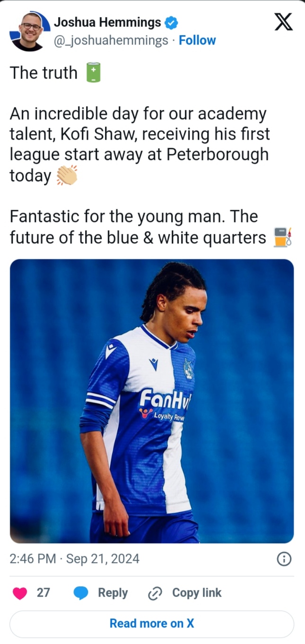Open the Joshua Hemmings display name
Viewport: 305px width, 644px height.
pyautogui.click(x=107, y=22)
